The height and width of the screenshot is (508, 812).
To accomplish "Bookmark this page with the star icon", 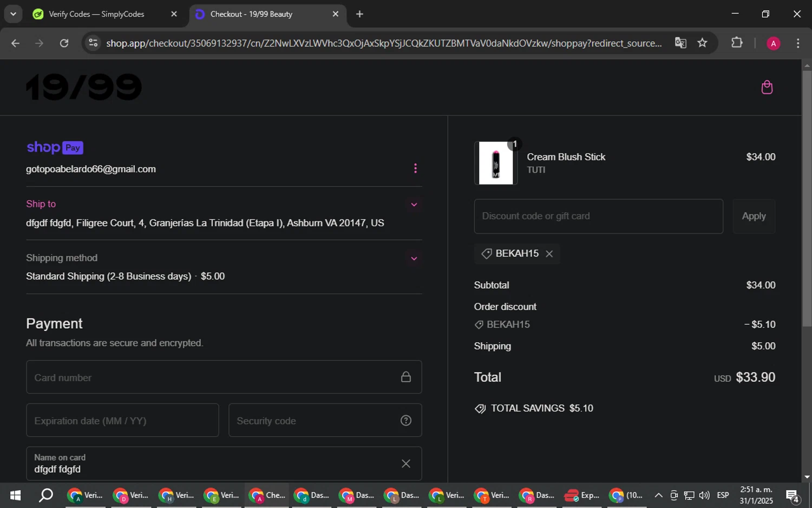I will [702, 43].
